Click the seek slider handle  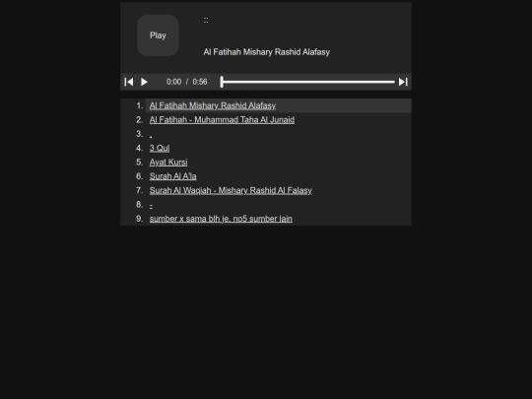point(222,82)
